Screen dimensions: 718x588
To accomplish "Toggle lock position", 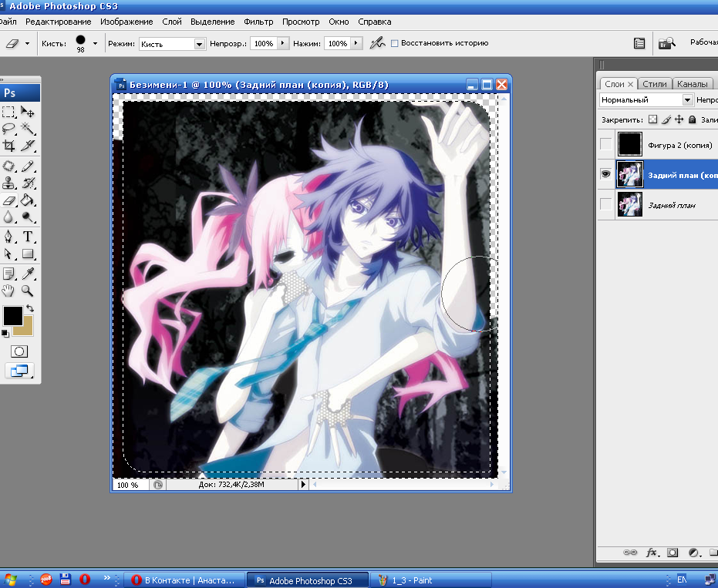I will tap(679, 119).
